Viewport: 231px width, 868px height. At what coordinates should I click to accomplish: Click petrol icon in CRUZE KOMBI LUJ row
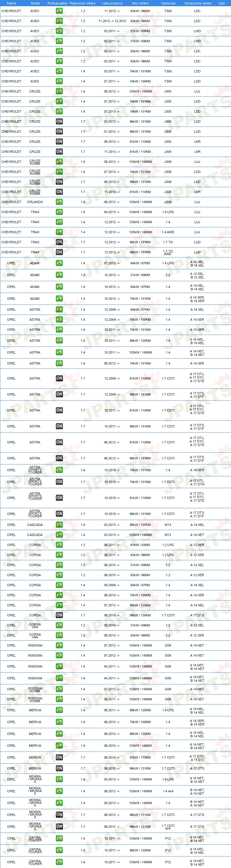pos(59,162)
